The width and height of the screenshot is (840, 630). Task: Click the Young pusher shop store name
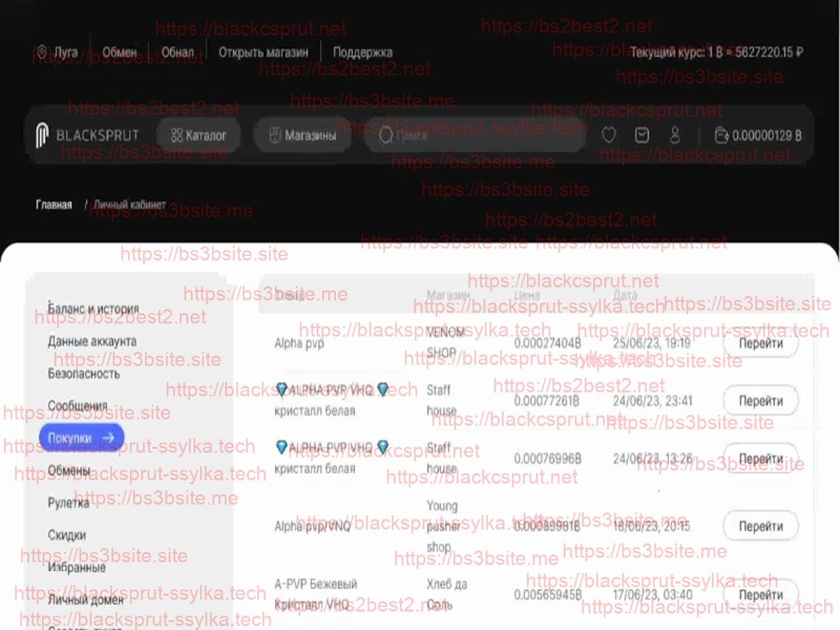click(444, 526)
